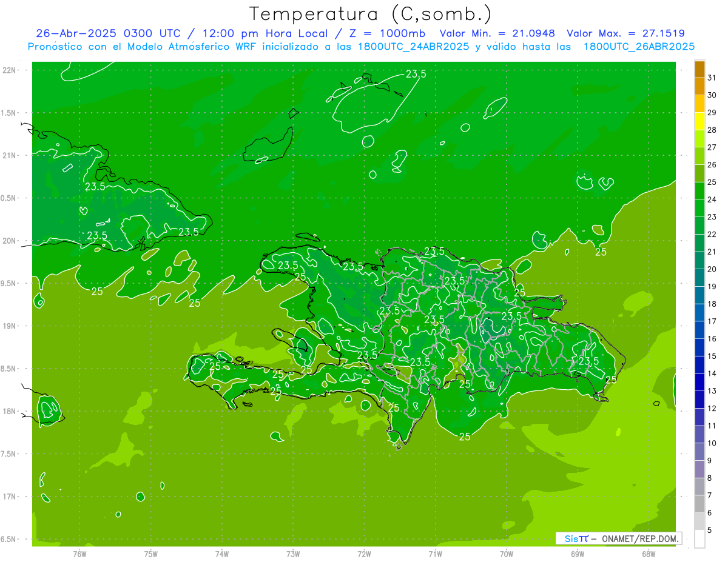Click the "ONAMET/REP.DOM." credit label
Screen dimensions: 728x562
coord(640,538)
